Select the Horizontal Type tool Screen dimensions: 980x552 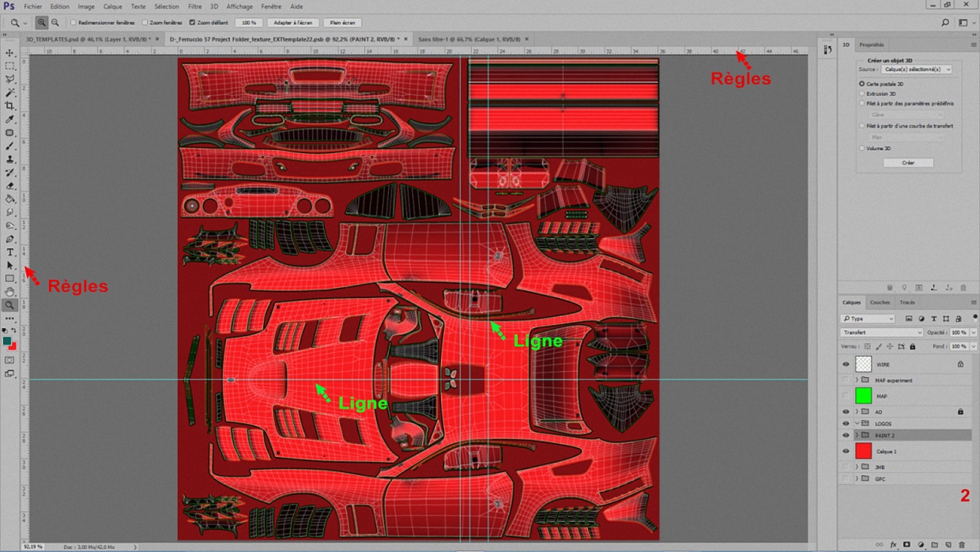point(9,252)
